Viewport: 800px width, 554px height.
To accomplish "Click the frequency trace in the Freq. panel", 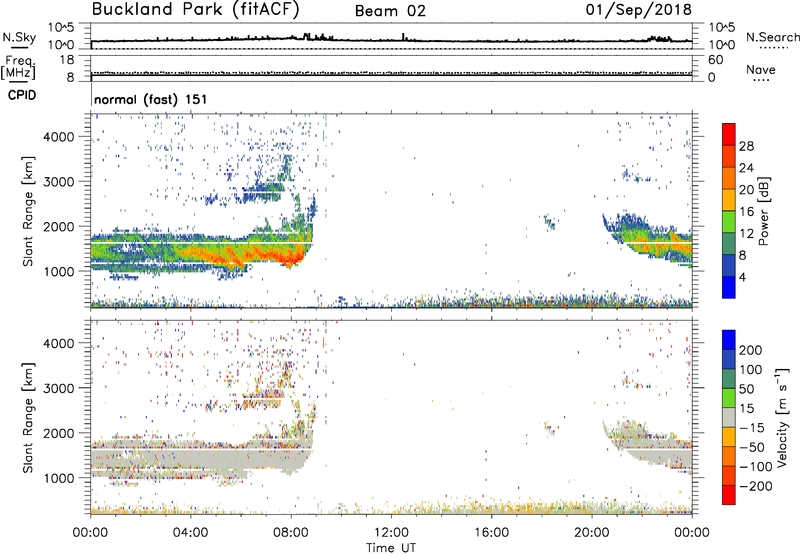I will pos(391,73).
